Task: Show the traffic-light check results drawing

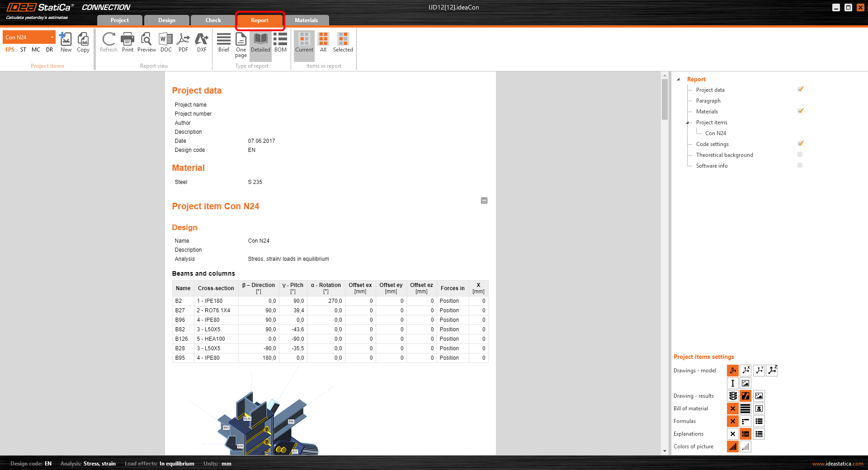Action: point(733,396)
